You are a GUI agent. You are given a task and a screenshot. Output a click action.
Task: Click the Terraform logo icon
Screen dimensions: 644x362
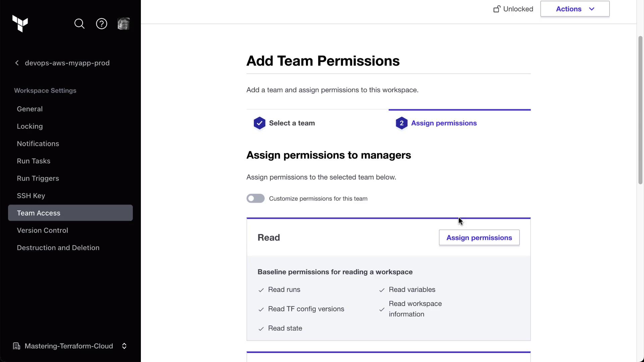click(x=20, y=24)
